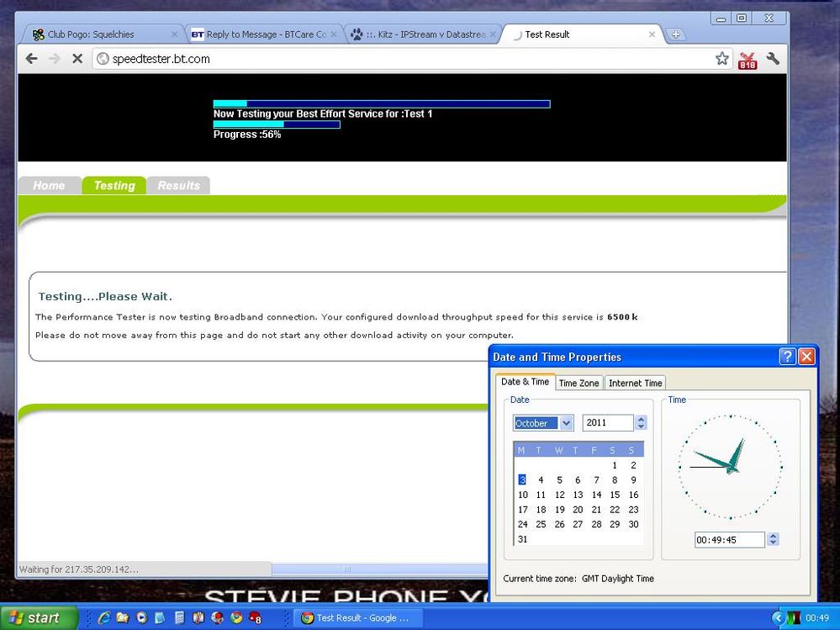Close the Test Result tab
This screenshot has width=840, height=630.
pyautogui.click(x=652, y=34)
